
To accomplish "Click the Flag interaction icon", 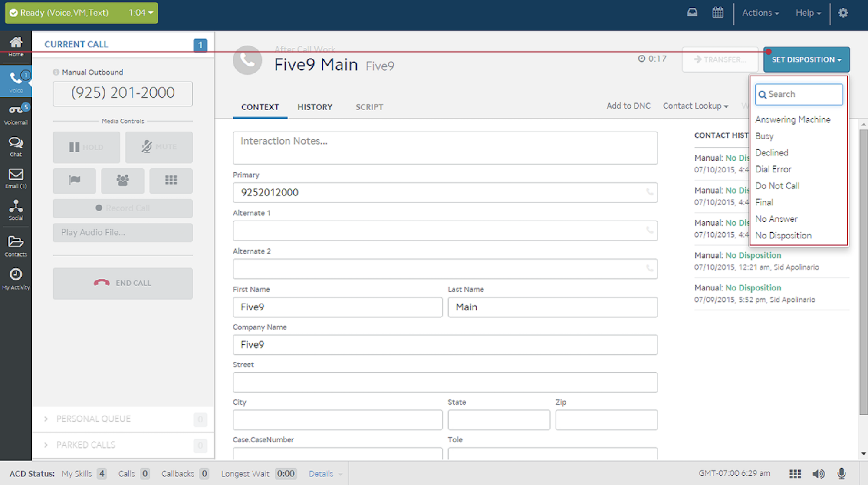I will pos(75,180).
